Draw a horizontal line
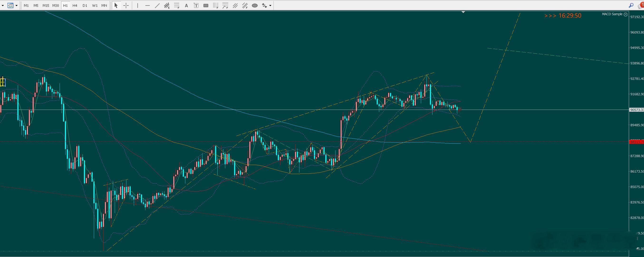The image size is (644, 257). click(x=148, y=5)
